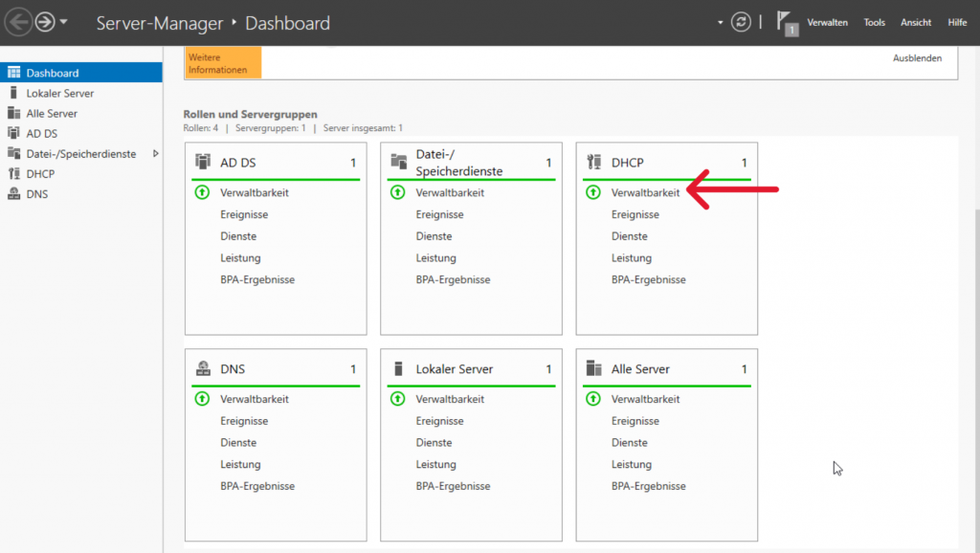Screen dimensions: 980x553
Task: Click the refresh icon in header
Action: (743, 22)
